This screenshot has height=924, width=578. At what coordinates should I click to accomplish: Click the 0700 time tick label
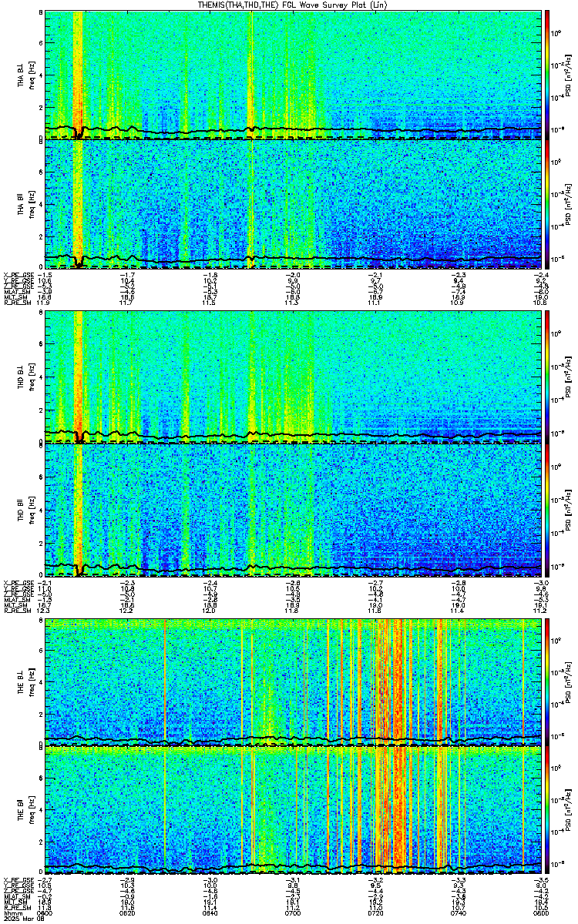click(292, 913)
